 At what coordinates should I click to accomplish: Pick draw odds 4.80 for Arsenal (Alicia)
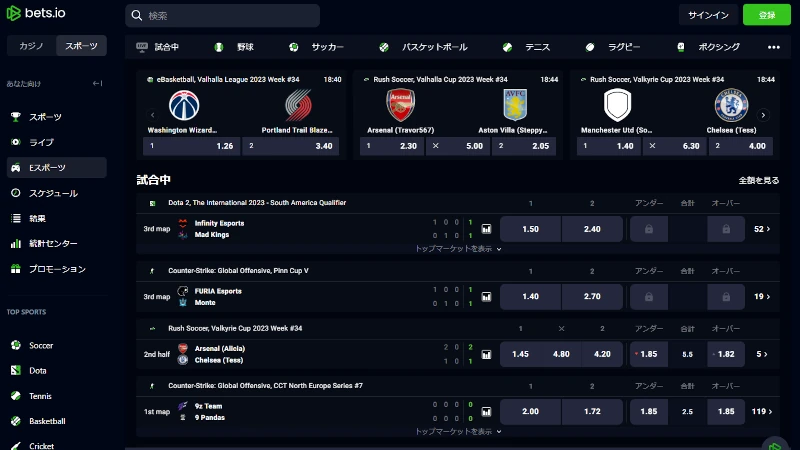[x=561, y=354]
